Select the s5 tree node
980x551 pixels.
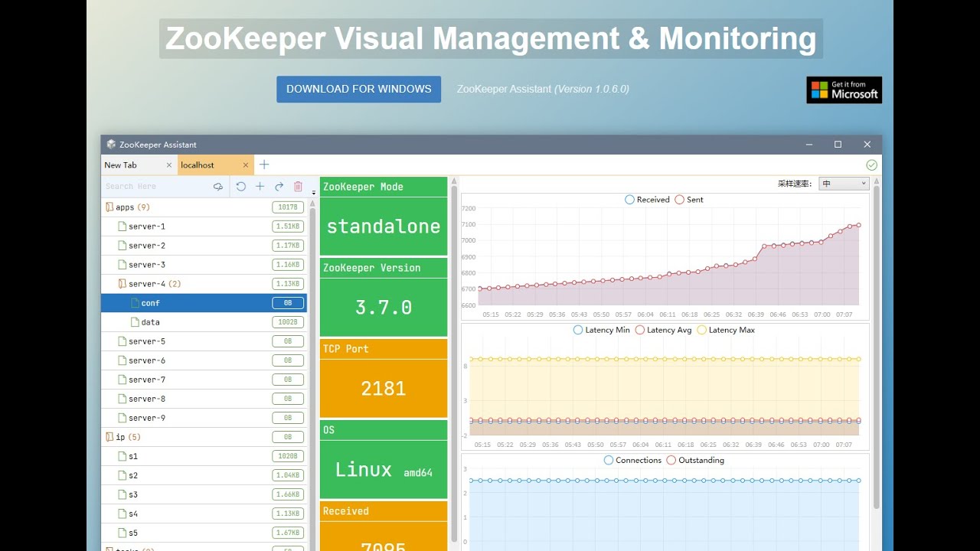point(204,533)
